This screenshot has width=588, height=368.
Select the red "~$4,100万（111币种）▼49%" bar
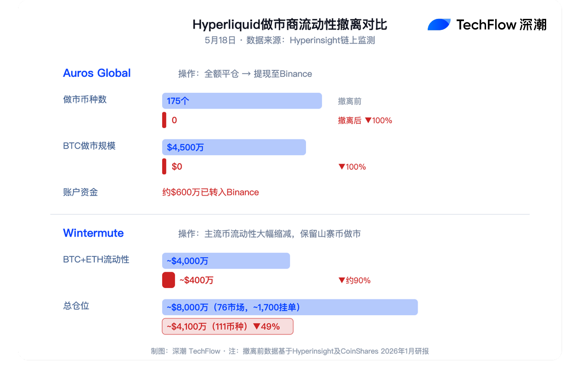point(228,327)
